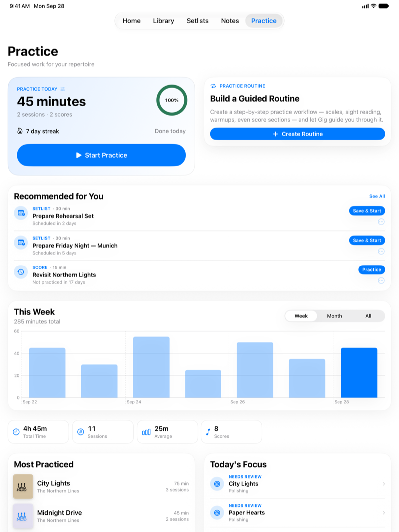This screenshot has height=532, width=399.
Task: Click the ellipsis icon for Revisit Northern Lights
Action: (x=381, y=280)
